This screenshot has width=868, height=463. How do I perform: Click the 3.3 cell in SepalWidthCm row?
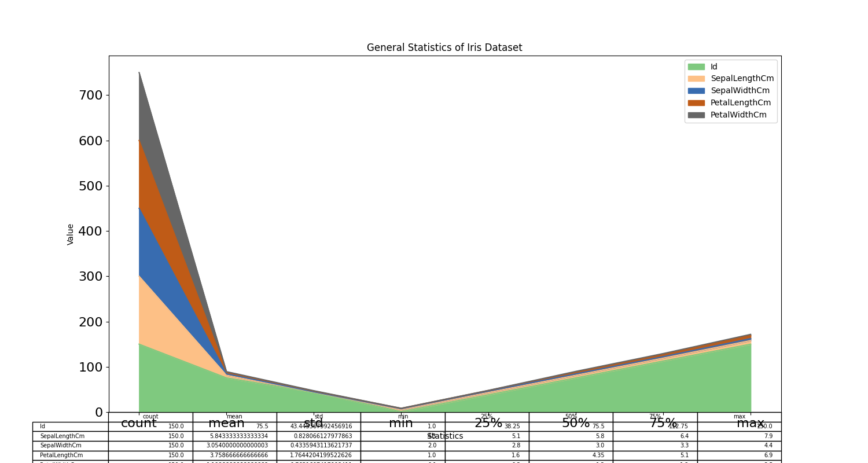[655, 446]
